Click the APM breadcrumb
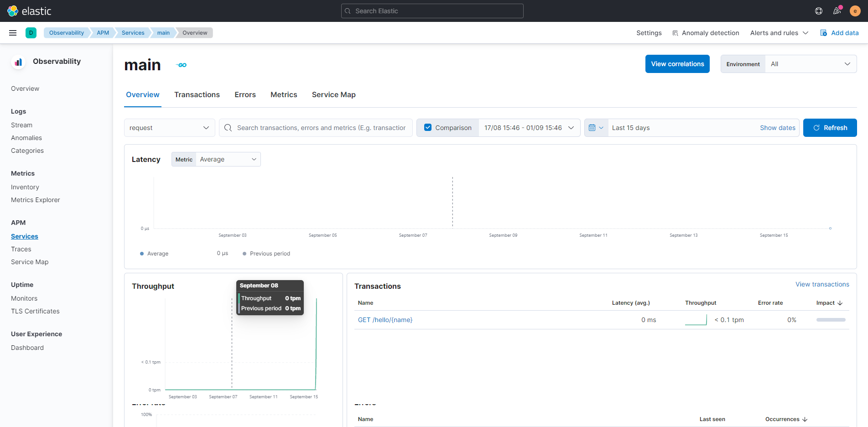This screenshot has height=427, width=868. pos(103,33)
